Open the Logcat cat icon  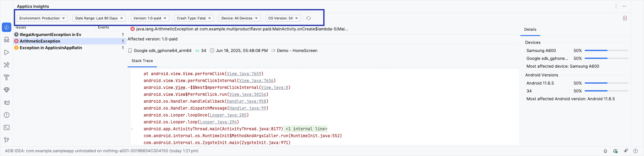point(7,102)
